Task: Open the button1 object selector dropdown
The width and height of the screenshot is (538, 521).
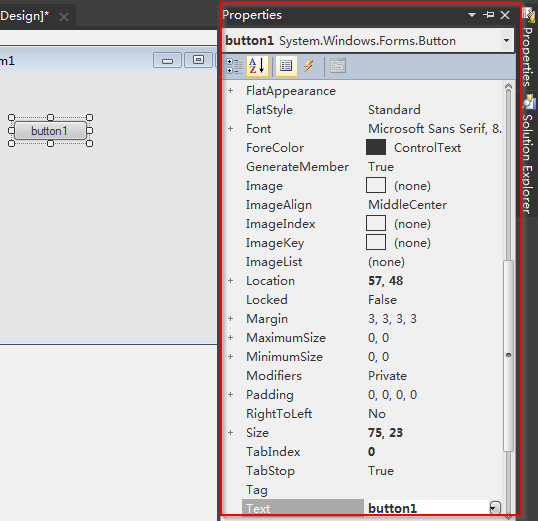Action: click(506, 40)
